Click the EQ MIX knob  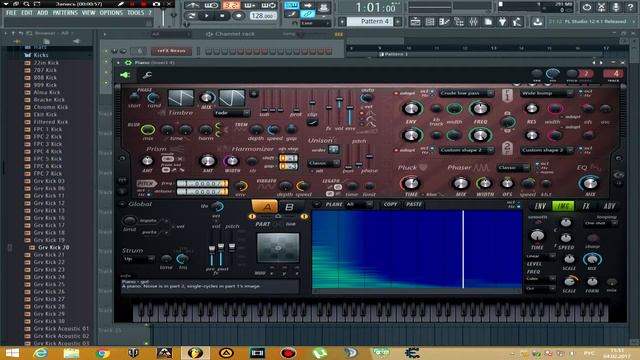(590, 183)
